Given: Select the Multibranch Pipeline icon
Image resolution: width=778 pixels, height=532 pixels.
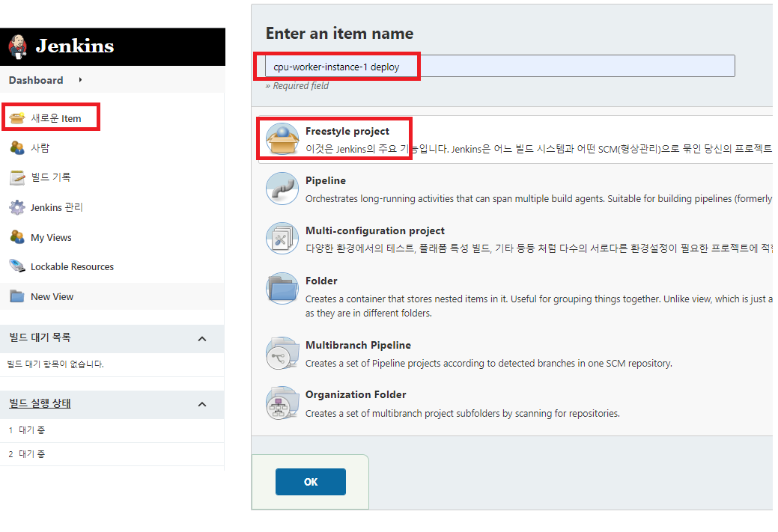Looking at the screenshot, I should point(282,353).
